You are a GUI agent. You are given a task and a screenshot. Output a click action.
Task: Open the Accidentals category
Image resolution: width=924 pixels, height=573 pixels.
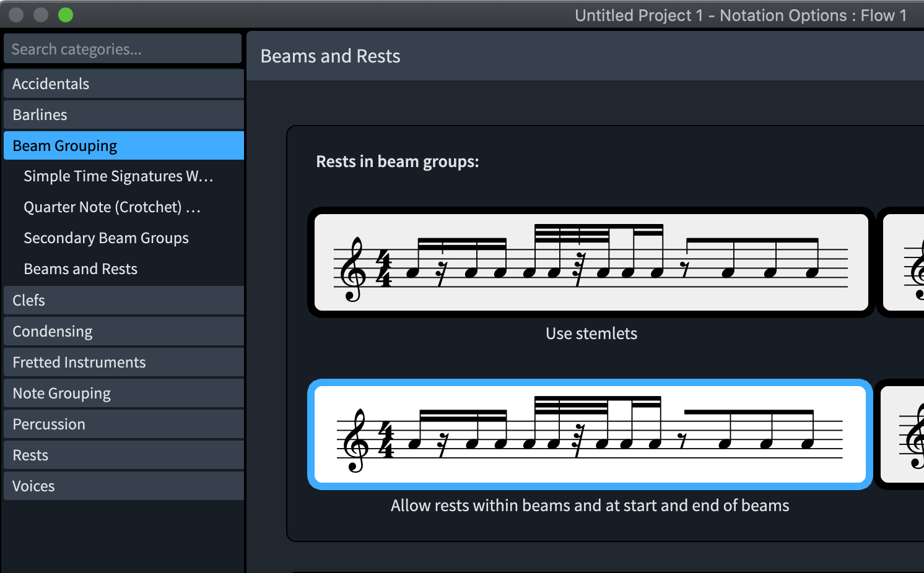[x=123, y=84]
